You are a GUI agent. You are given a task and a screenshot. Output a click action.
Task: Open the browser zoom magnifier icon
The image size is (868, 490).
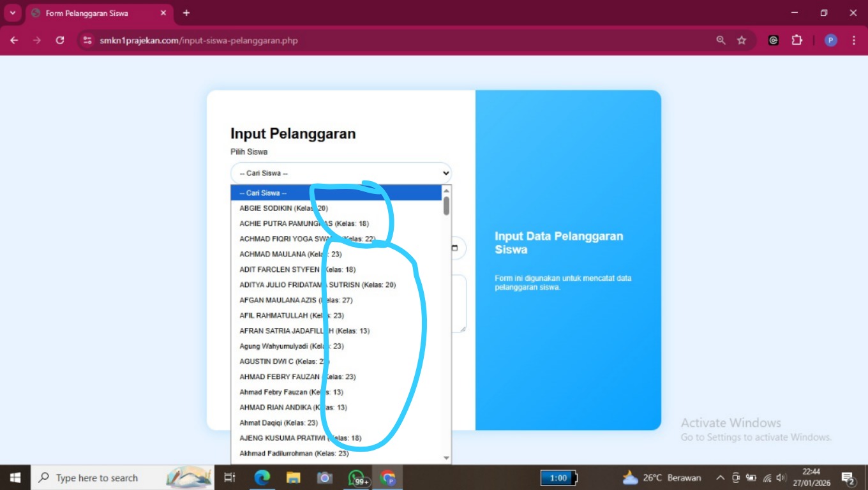coord(721,40)
